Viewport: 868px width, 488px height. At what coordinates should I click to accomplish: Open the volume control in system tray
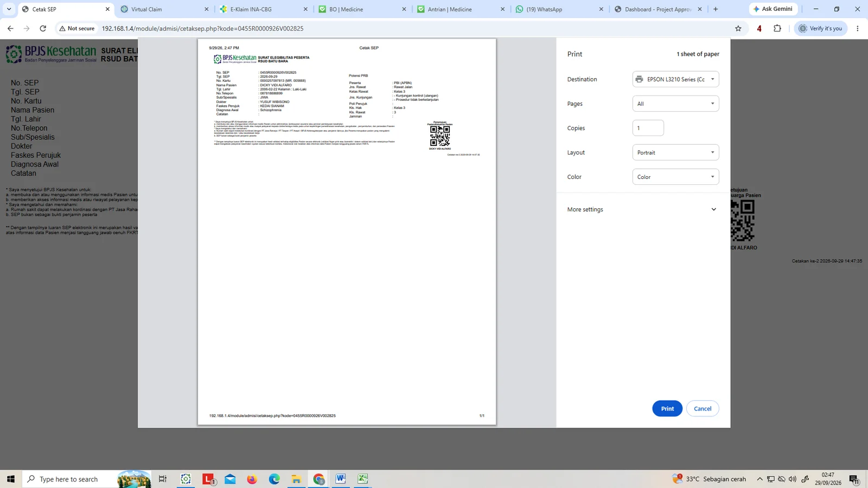coord(792,479)
